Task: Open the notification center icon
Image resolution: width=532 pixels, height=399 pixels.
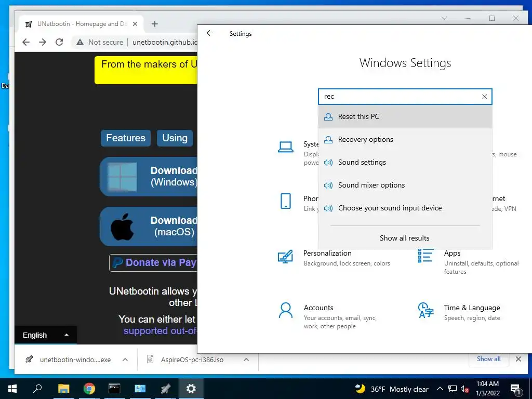Action: (515, 389)
